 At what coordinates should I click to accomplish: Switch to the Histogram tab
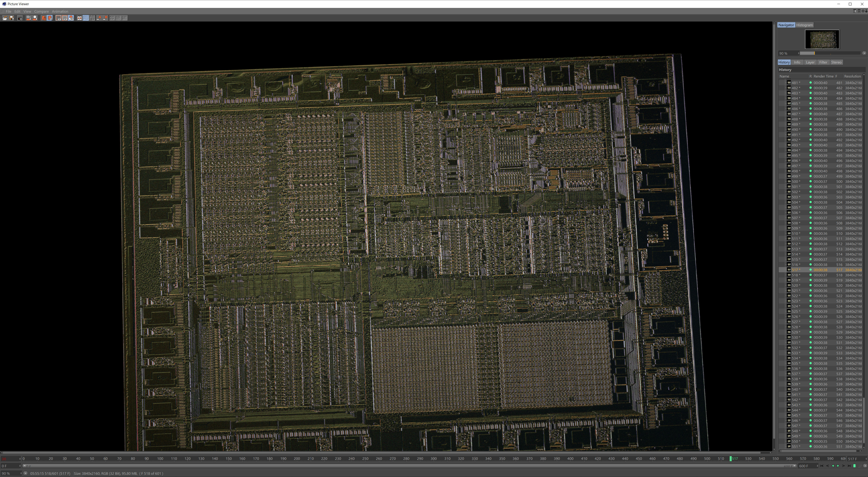click(x=804, y=25)
